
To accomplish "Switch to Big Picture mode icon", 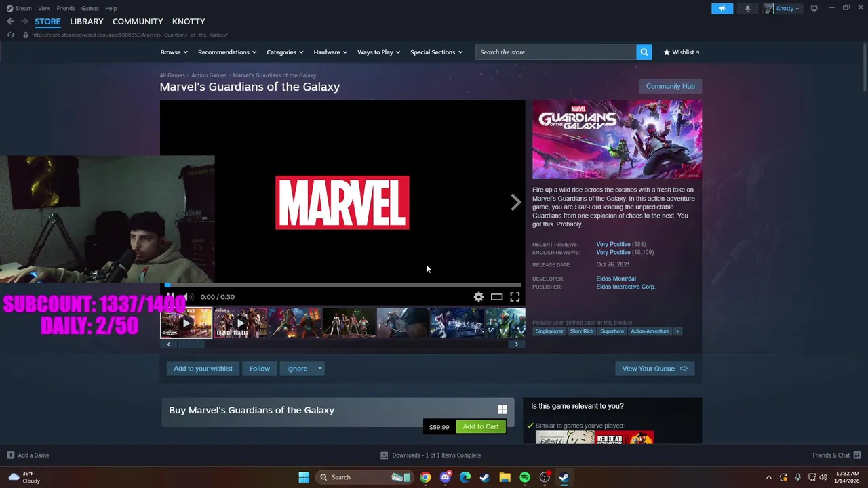I will pyautogui.click(x=814, y=8).
